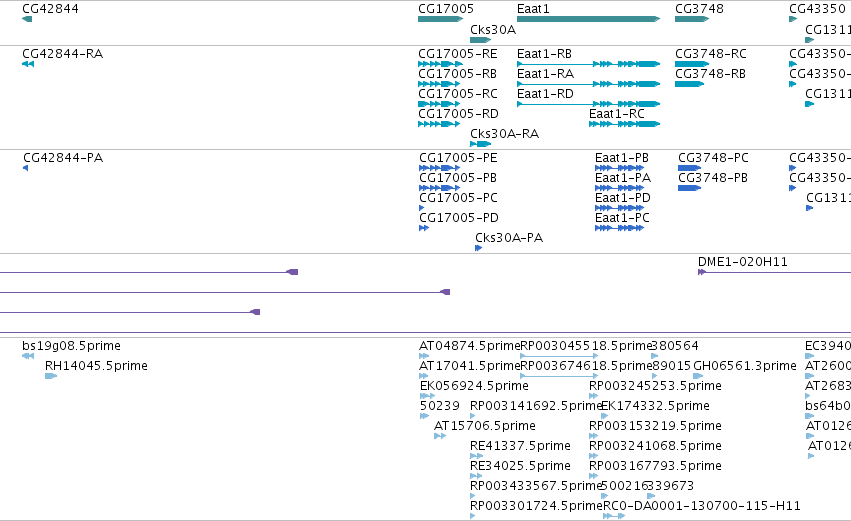Open EST AT15706.5prime

tap(440, 436)
